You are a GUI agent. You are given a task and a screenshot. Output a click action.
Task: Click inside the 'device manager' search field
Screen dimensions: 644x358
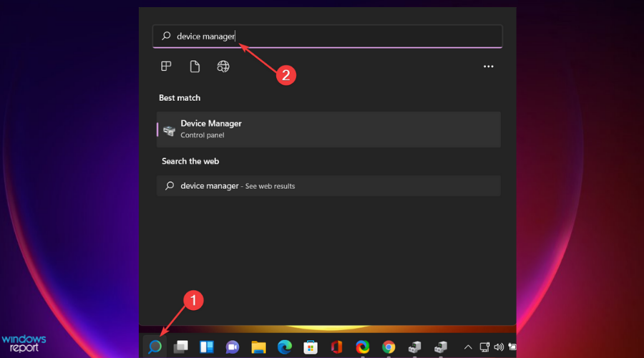[x=328, y=37]
